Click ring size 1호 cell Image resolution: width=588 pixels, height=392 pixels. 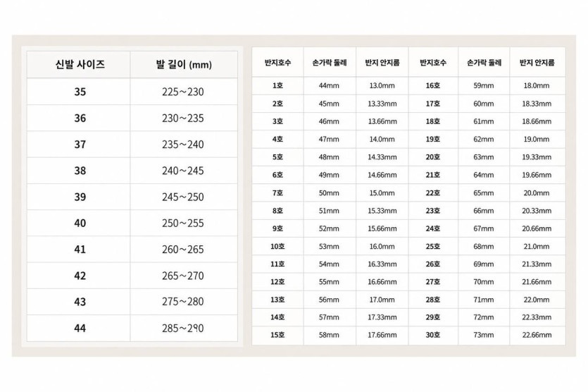point(277,85)
